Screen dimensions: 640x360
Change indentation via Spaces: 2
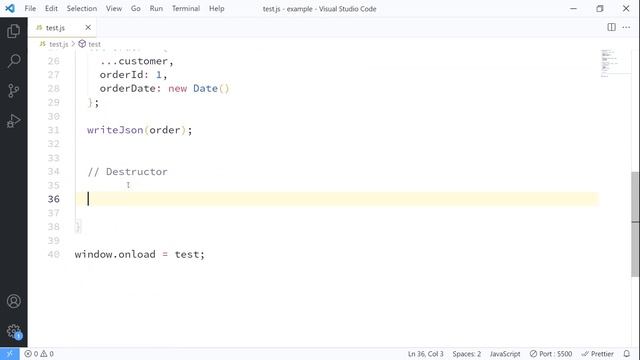click(x=467, y=354)
